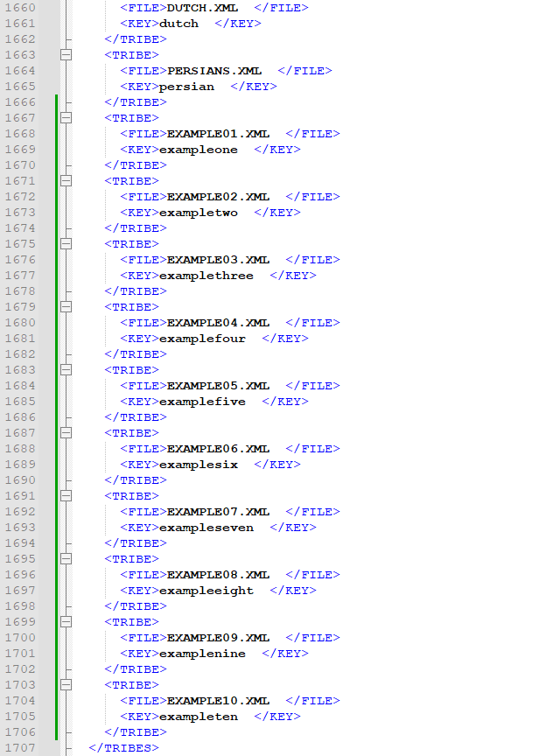Collapse the TRIBE block at line 1679

66,307
